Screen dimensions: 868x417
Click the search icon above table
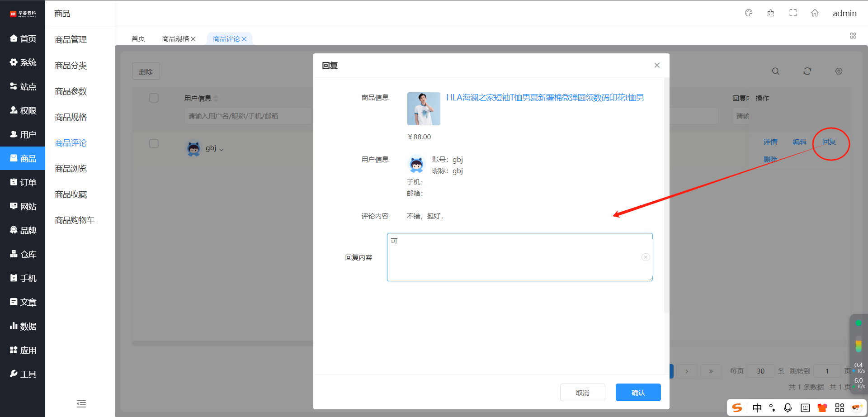click(775, 71)
